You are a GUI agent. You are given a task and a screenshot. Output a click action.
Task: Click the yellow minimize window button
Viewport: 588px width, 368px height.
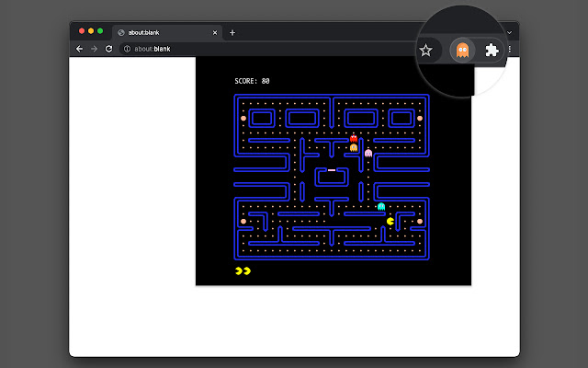coord(91,30)
